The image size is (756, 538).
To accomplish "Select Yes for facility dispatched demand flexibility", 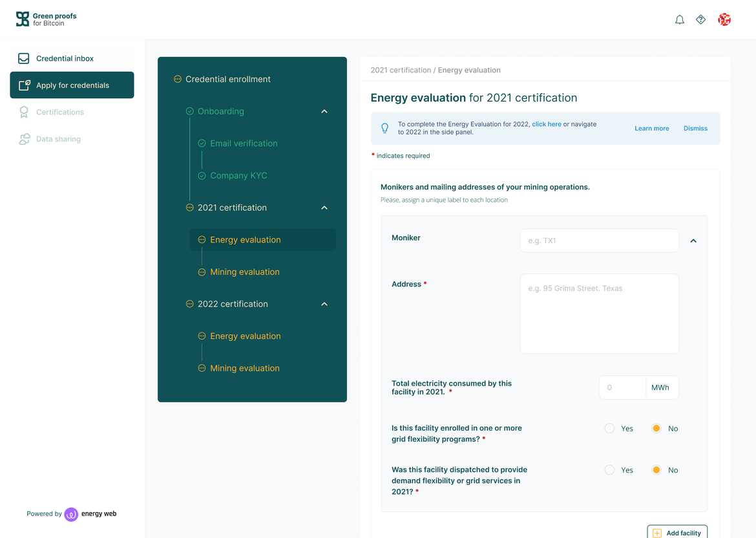I will click(x=609, y=470).
